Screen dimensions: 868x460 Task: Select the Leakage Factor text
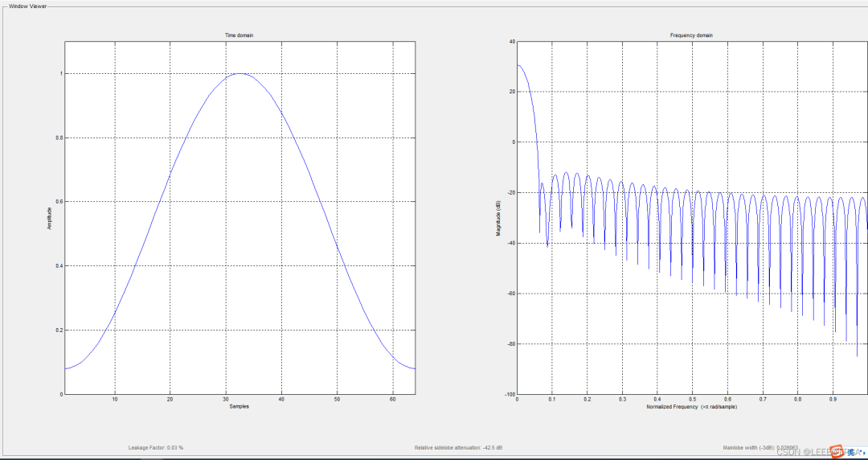pyautogui.click(x=156, y=447)
